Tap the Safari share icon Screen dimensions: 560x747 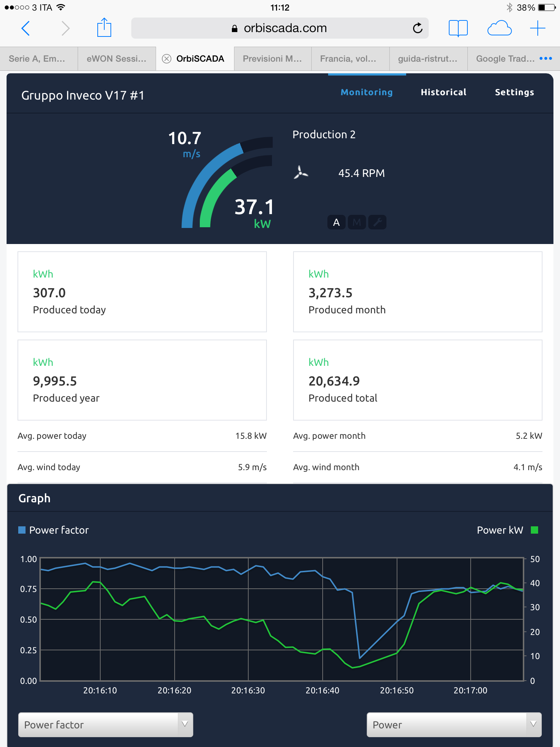[104, 28]
